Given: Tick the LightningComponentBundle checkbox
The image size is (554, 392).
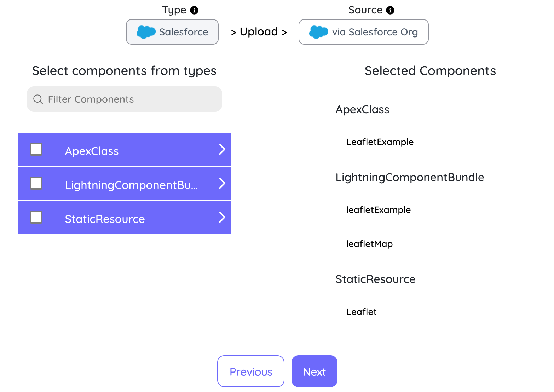Looking at the screenshot, I should click(36, 183).
